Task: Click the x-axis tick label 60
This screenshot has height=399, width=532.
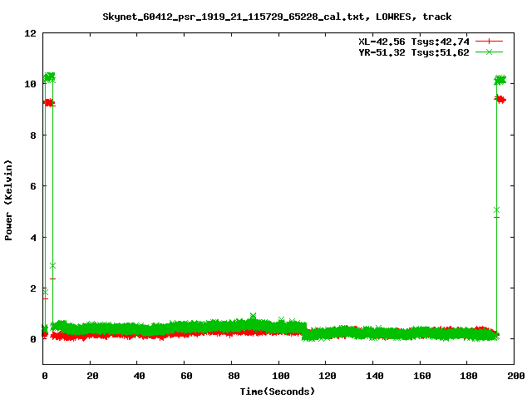Action: coord(186,376)
